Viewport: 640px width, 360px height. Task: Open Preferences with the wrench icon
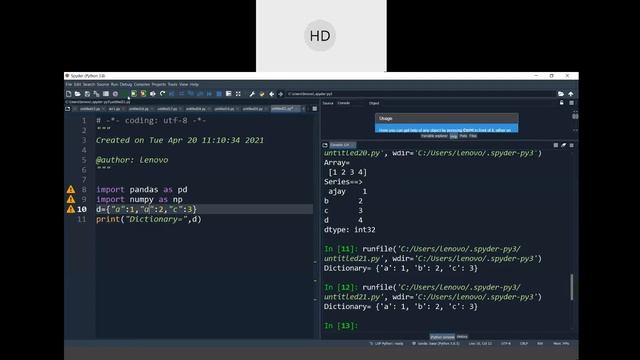pyautogui.click(x=252, y=94)
